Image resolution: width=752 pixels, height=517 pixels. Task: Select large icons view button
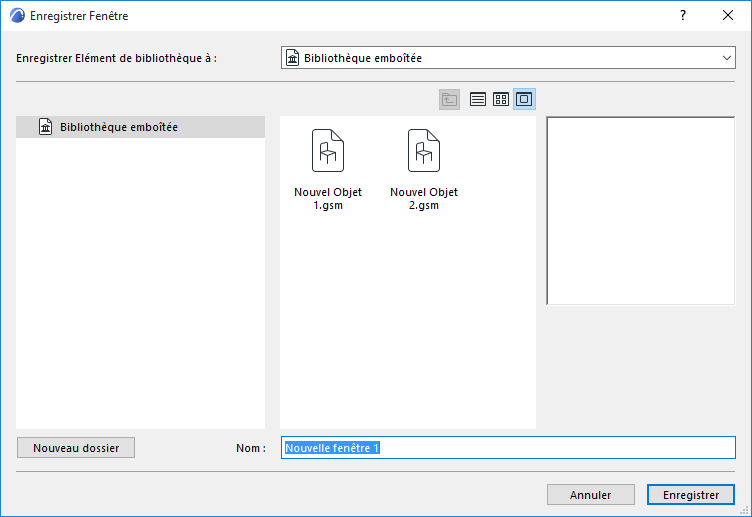tap(524, 99)
